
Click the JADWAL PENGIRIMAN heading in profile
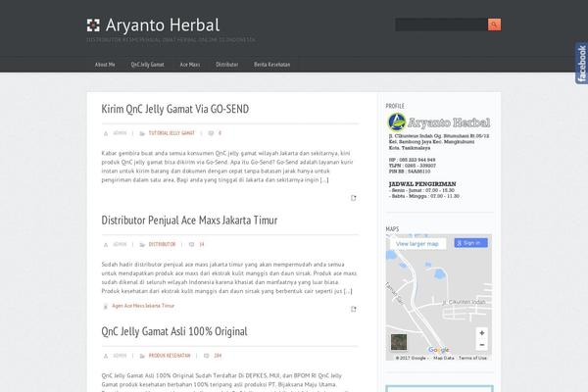pos(422,184)
